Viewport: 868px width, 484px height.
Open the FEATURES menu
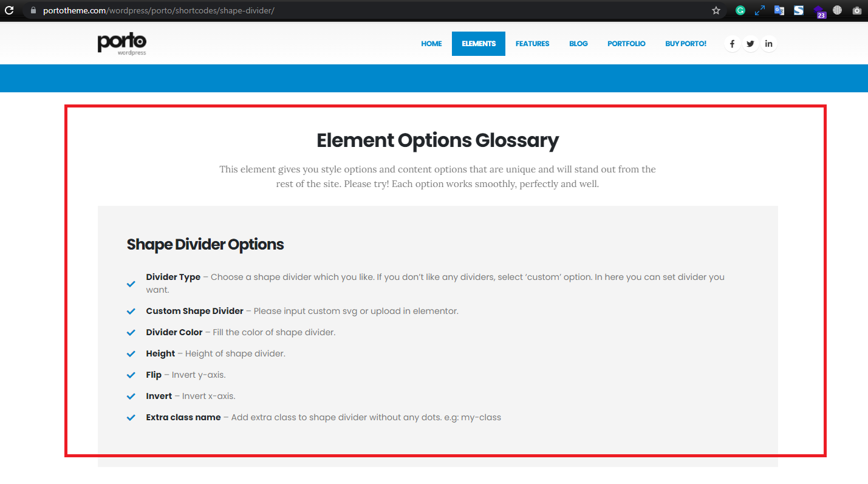(533, 44)
